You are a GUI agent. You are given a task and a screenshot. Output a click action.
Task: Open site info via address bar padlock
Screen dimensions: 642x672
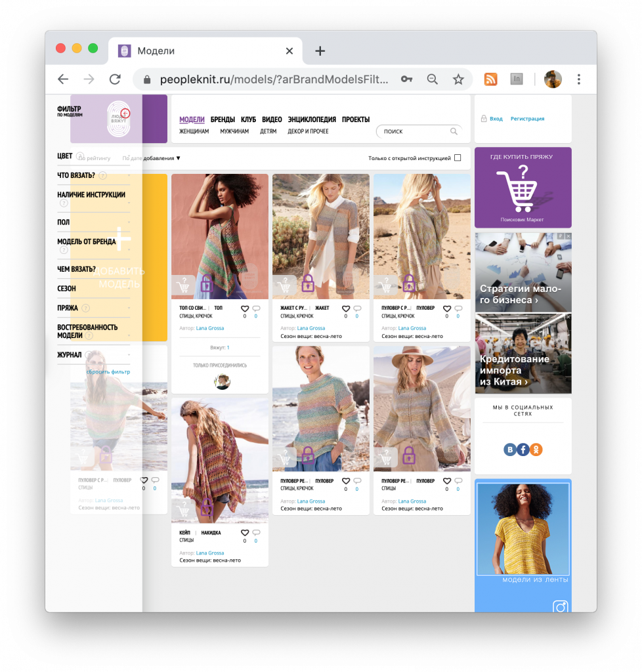pos(147,79)
